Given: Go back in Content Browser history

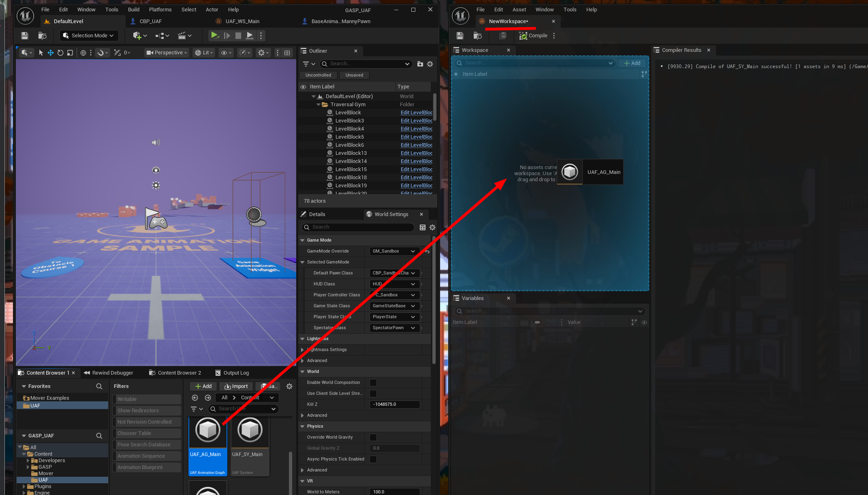Looking at the screenshot, I should 195,398.
